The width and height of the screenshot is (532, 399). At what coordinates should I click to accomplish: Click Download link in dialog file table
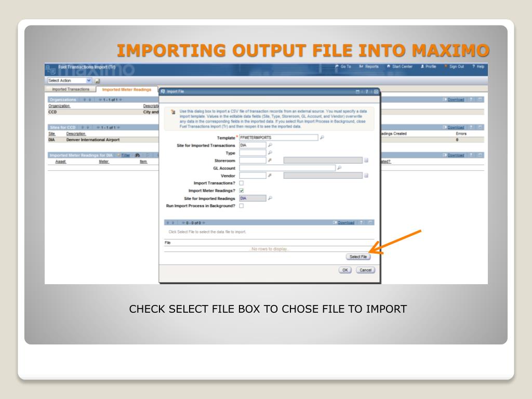[345, 222]
